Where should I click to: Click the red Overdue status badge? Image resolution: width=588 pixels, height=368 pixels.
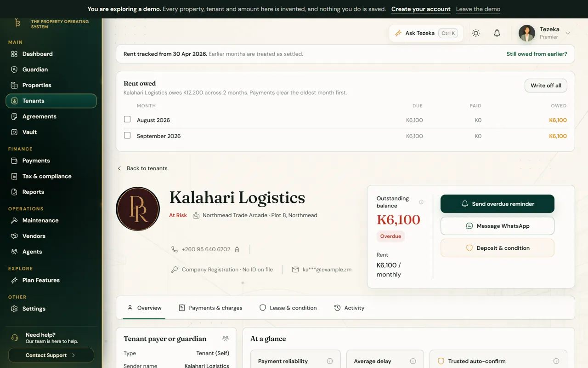coord(390,236)
